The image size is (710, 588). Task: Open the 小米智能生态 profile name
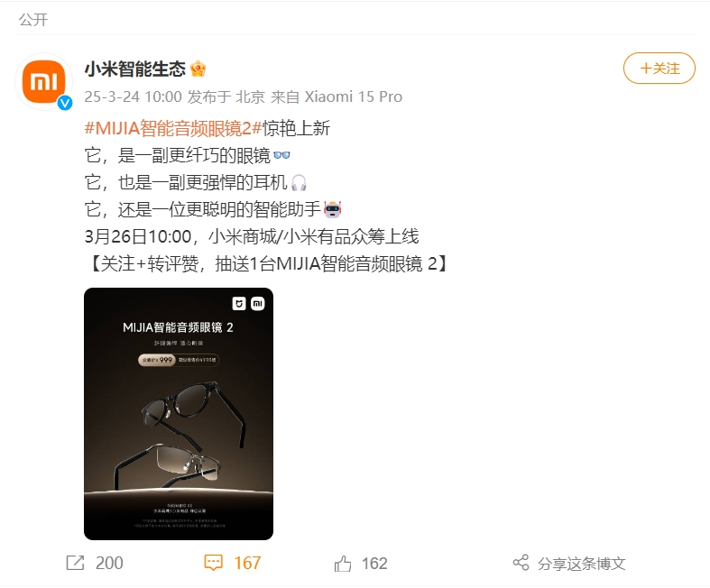coord(135,69)
